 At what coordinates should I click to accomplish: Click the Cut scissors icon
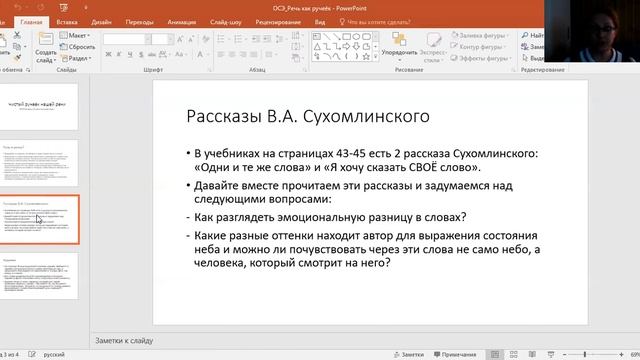click(x=17, y=36)
